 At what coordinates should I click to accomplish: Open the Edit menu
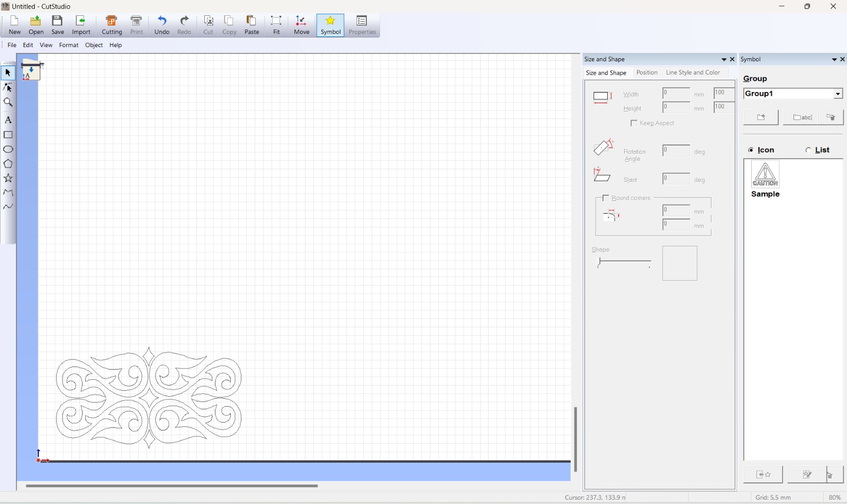(x=28, y=45)
